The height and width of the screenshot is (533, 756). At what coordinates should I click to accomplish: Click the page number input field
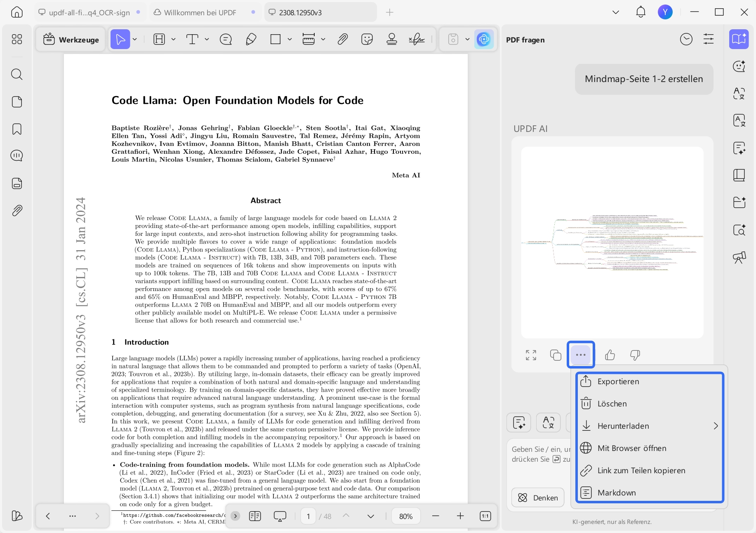coord(308,516)
